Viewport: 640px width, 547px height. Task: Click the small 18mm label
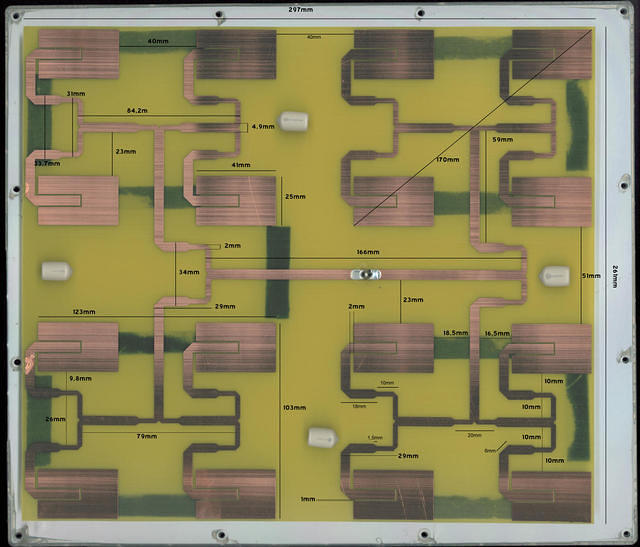pyautogui.click(x=359, y=406)
